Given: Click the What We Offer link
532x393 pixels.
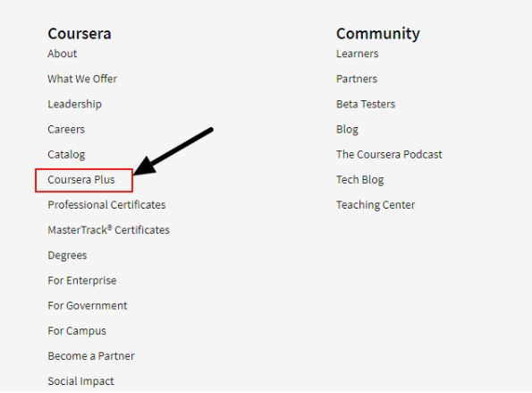Looking at the screenshot, I should tap(82, 79).
